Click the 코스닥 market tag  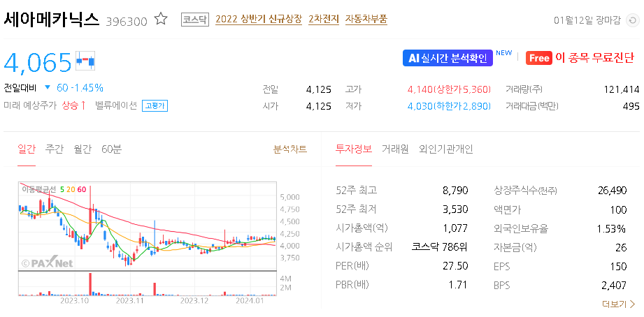point(195,20)
